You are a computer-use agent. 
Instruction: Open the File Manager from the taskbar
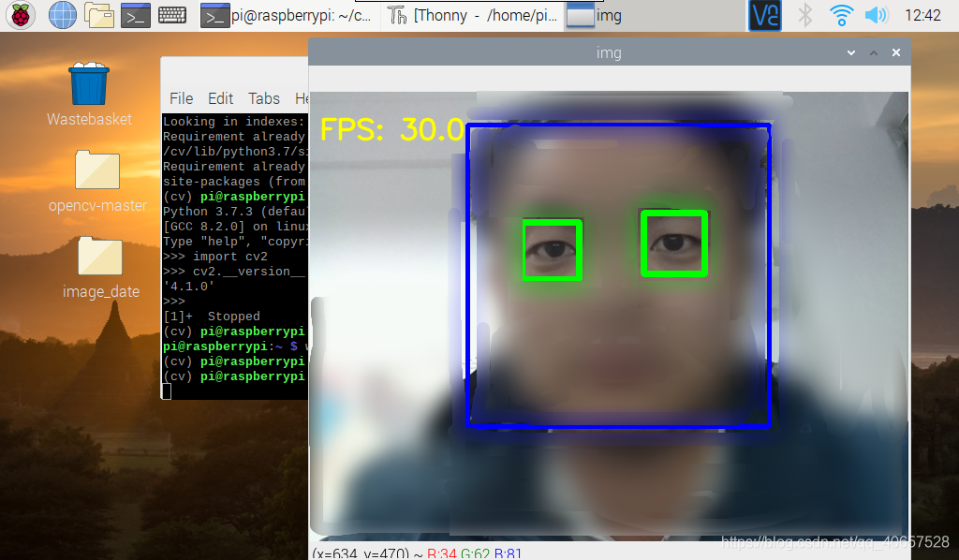97,15
